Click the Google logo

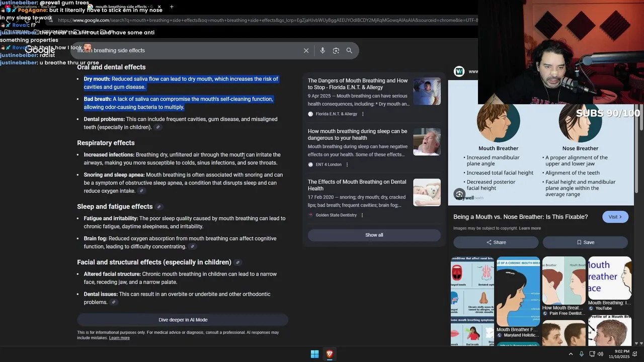40,50
